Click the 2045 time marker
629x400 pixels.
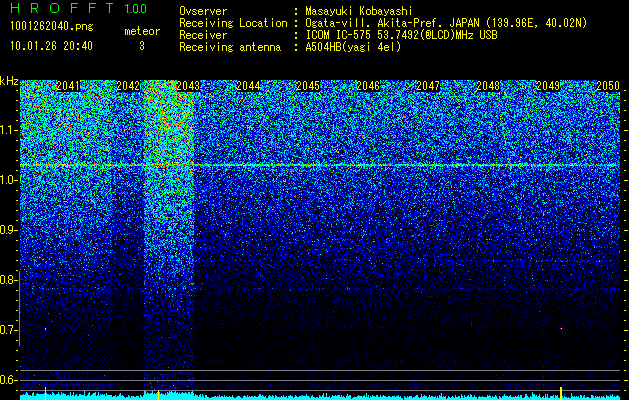pyautogui.click(x=308, y=86)
